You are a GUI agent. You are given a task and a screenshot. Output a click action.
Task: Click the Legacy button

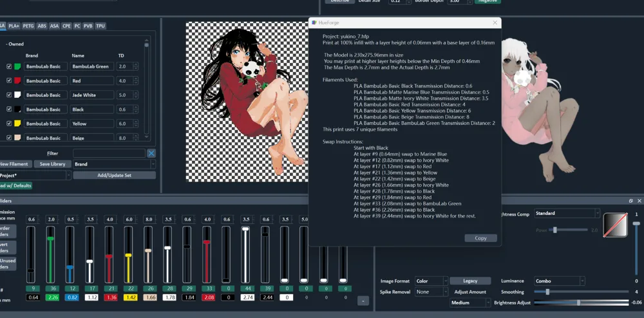pyautogui.click(x=470, y=281)
